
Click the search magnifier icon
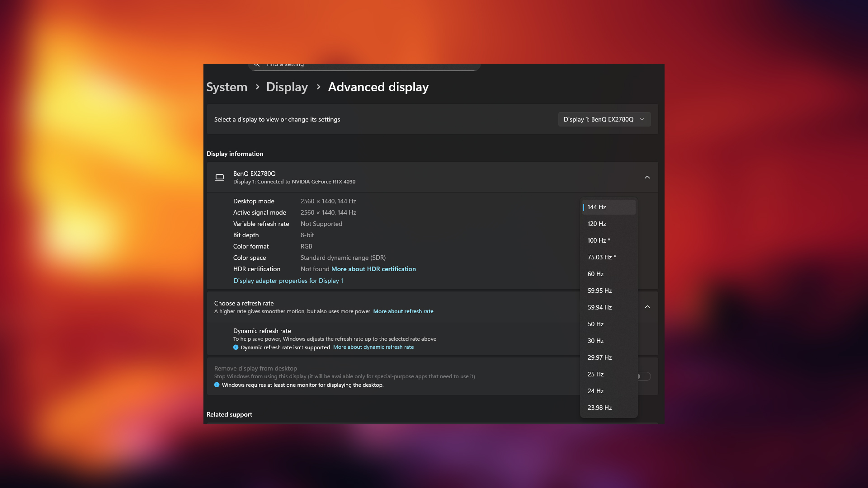click(x=257, y=65)
